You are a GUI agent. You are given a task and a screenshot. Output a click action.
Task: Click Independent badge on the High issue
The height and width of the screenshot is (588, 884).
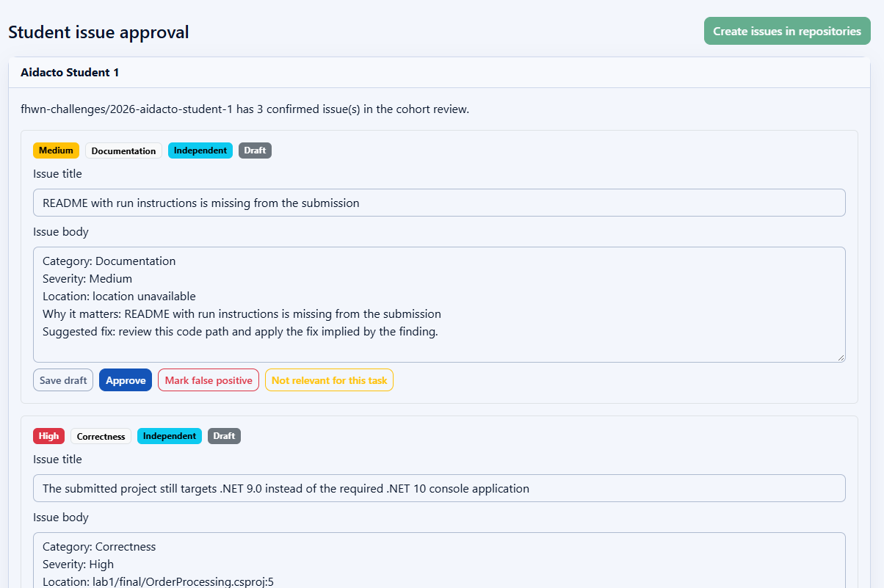[x=170, y=436]
